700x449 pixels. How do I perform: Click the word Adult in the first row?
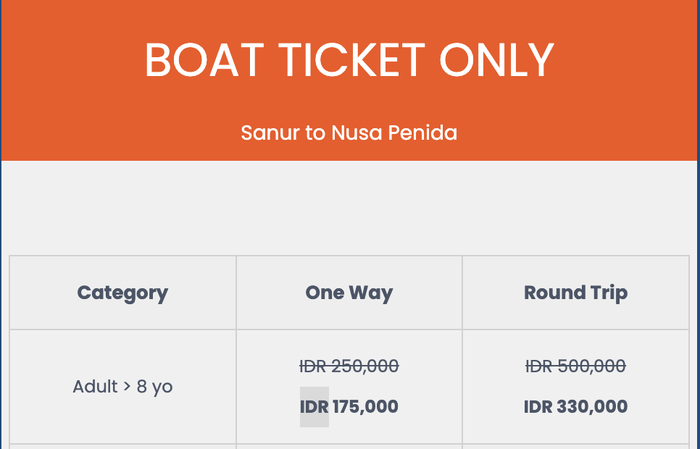(x=96, y=386)
